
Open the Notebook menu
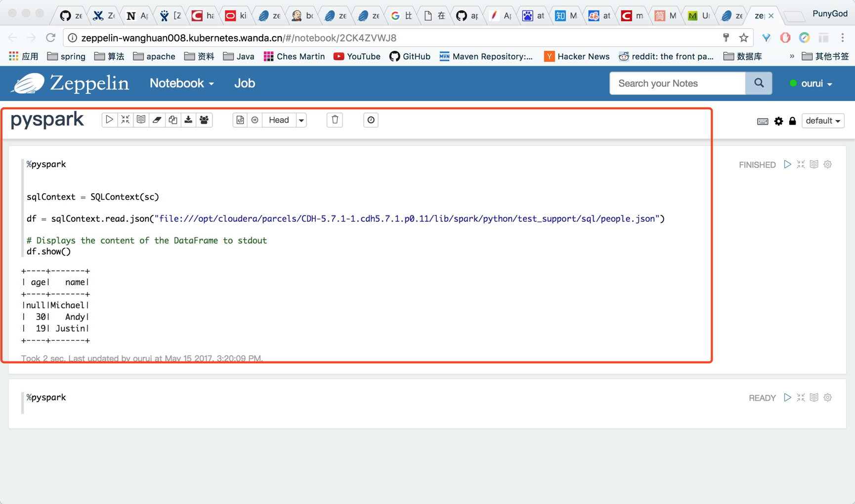coord(181,84)
